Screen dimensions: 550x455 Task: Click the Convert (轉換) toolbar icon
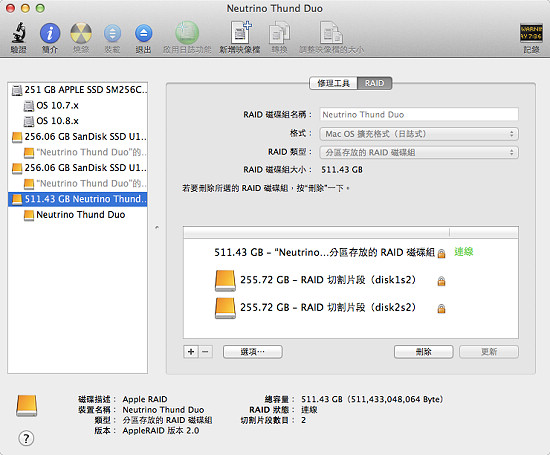pos(279,33)
